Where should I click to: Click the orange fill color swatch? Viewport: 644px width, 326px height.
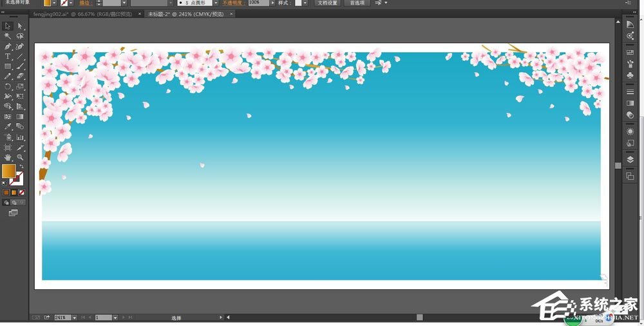click(8, 171)
